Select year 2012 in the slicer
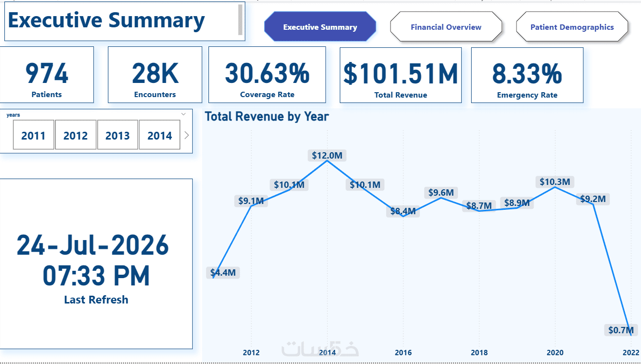Viewport: 641px width, 364px height. coord(75,135)
